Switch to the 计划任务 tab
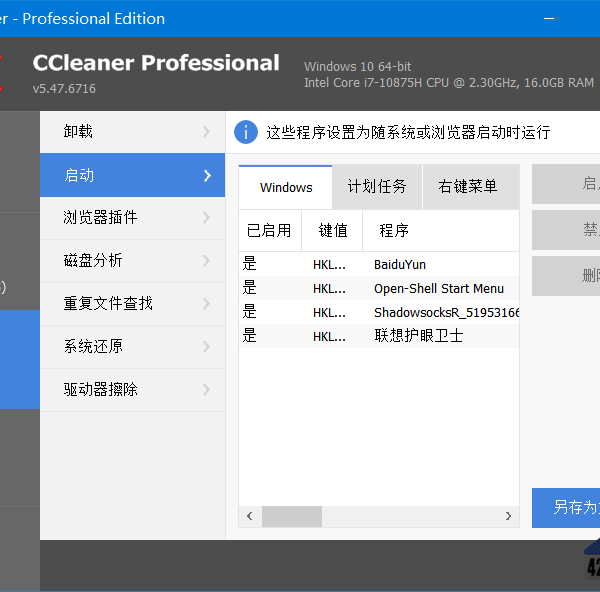The image size is (600, 592). click(377, 187)
